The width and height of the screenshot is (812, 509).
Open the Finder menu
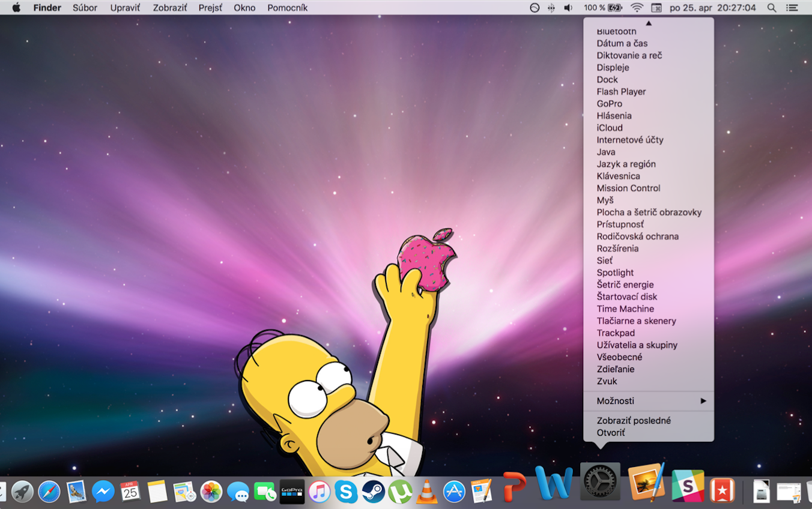coord(47,8)
